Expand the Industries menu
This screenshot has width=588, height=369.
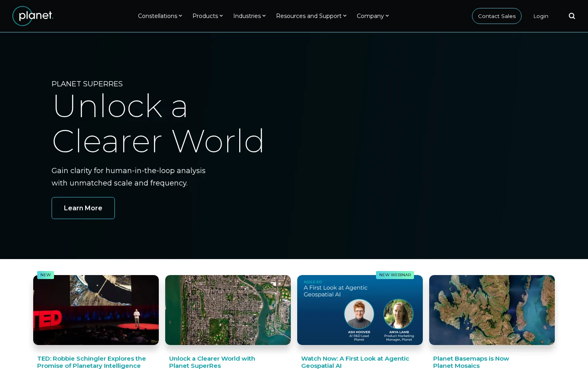pyautogui.click(x=250, y=16)
